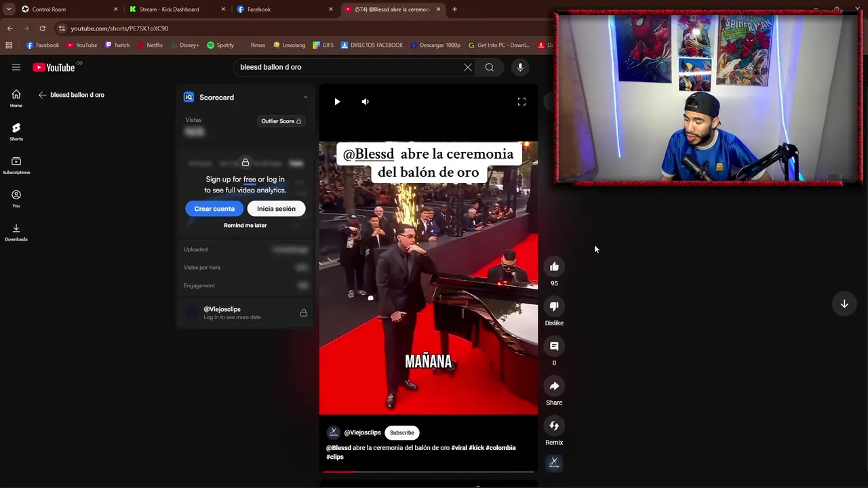Seek using the short's red progress bar
Viewport: 868px width, 488px height.
pyautogui.click(x=429, y=471)
